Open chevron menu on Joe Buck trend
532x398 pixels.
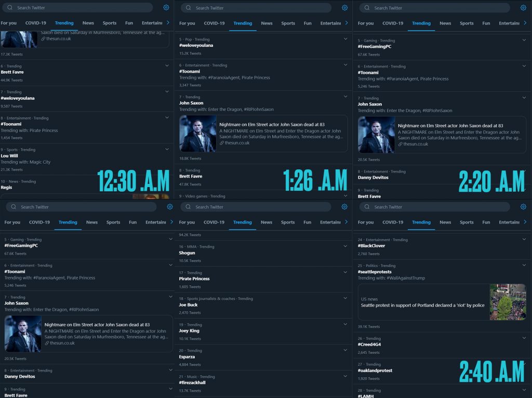(345, 298)
